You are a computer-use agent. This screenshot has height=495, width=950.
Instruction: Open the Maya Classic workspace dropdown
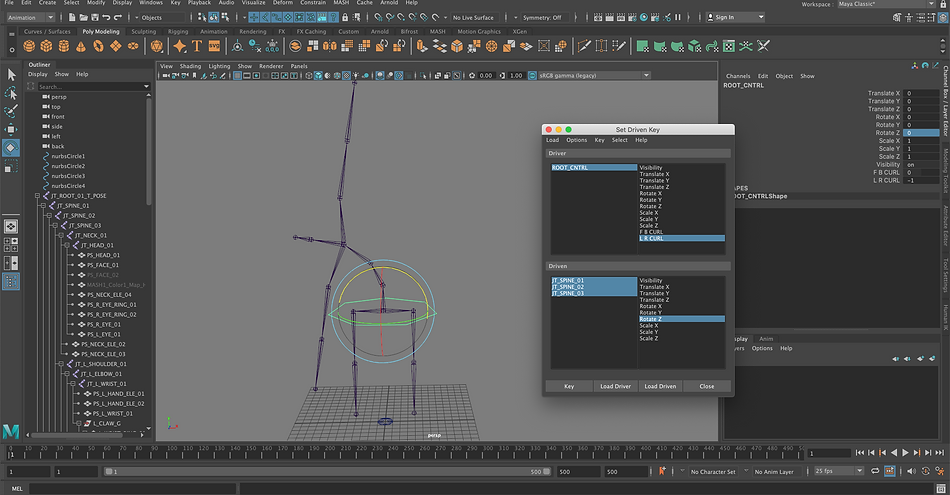click(886, 4)
